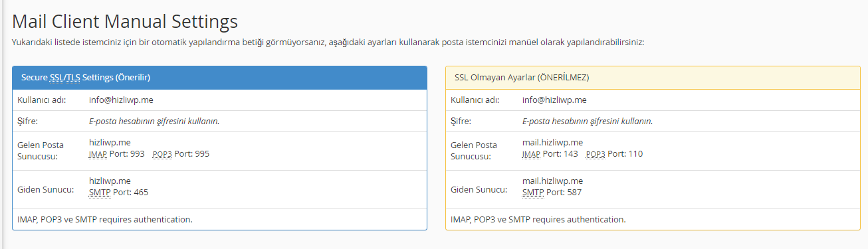Click the "Kullanıcı adı:" label in the non-SSL panel
This screenshot has height=249, width=868.
click(475, 100)
